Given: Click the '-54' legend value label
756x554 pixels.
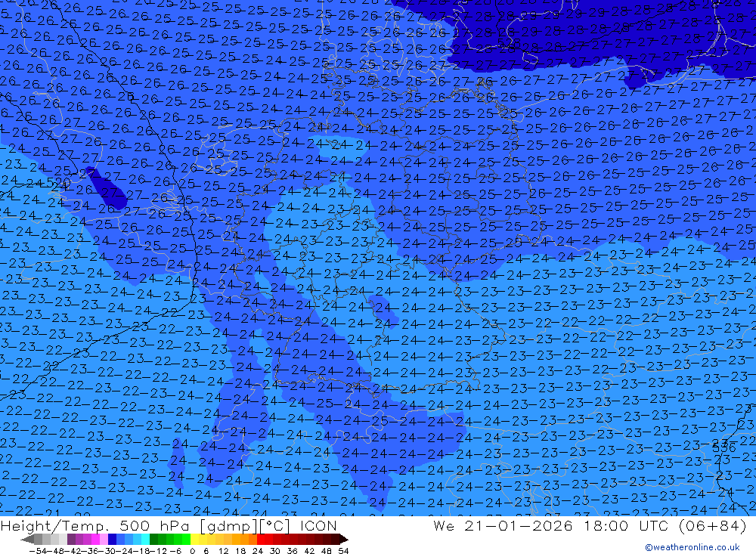Looking at the screenshot, I should click(x=36, y=551).
